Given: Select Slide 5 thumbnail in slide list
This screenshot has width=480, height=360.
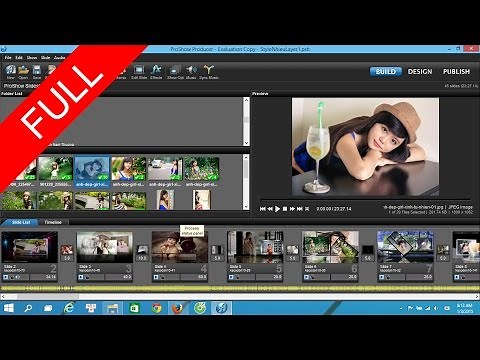Looking at the screenshot, I should 255,247.
